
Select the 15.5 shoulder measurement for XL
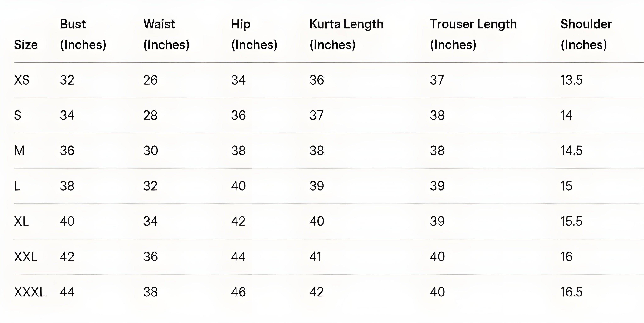[x=571, y=221]
